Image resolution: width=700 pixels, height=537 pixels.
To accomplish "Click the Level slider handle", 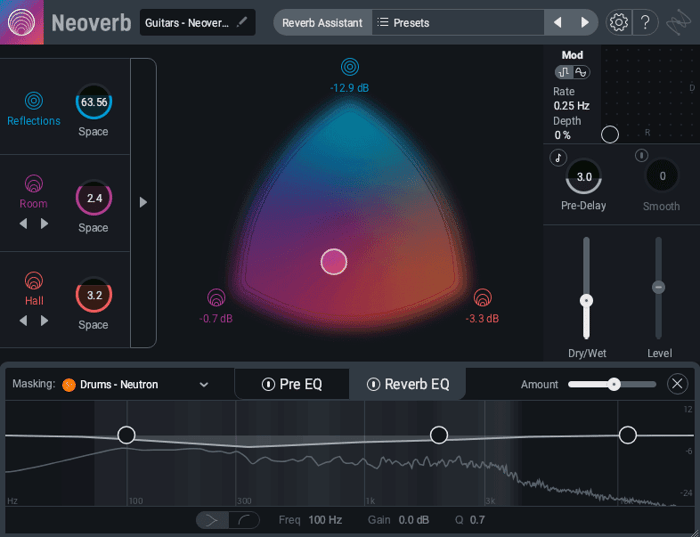I will pyautogui.click(x=658, y=287).
